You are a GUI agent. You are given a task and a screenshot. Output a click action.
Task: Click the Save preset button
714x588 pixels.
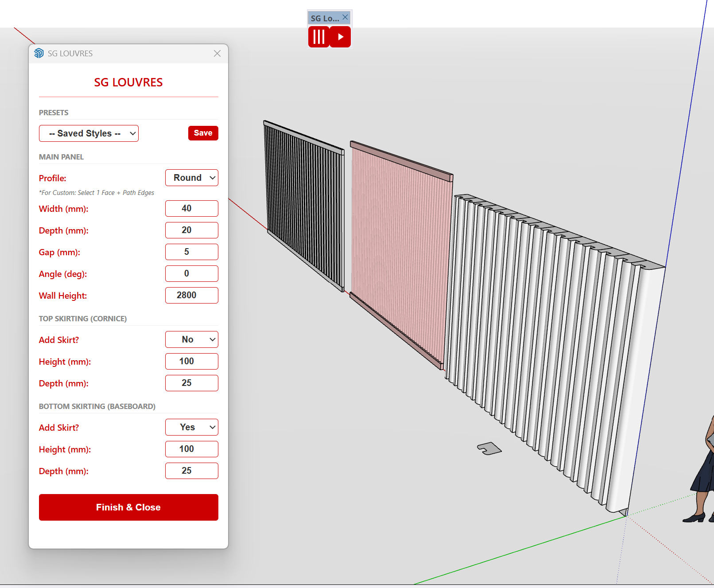point(203,133)
